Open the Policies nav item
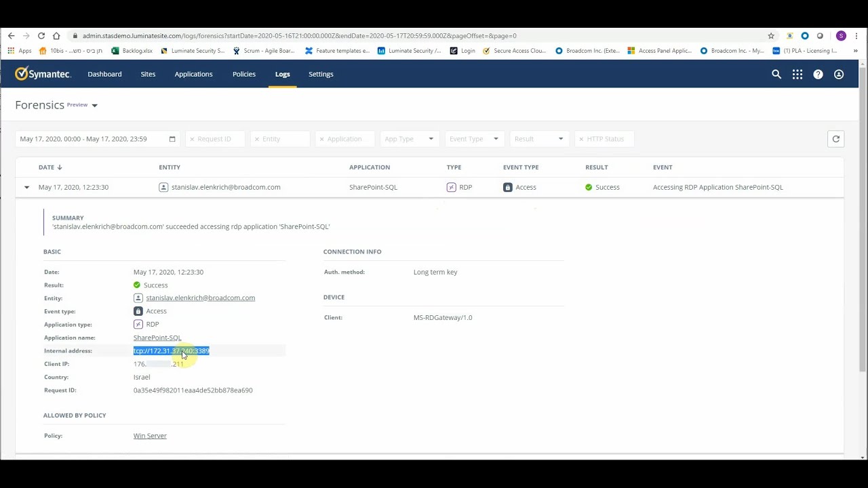868x488 pixels. 244,74
